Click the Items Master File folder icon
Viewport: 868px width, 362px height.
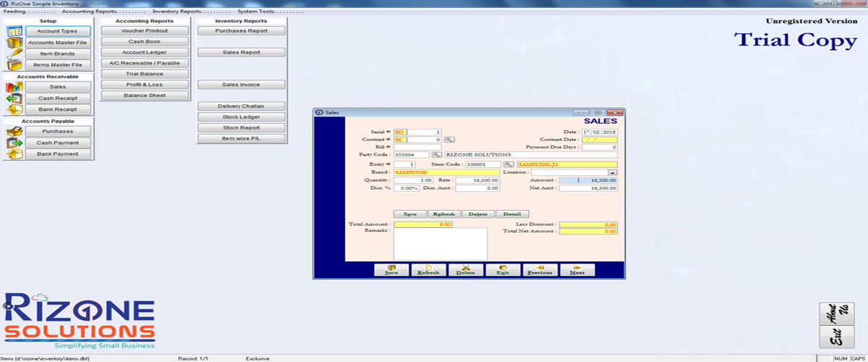click(x=14, y=64)
